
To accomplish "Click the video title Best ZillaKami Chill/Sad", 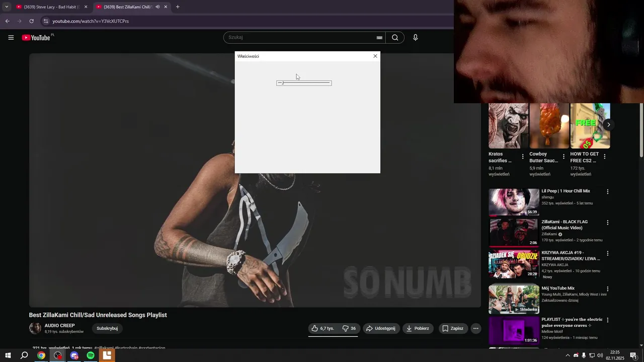I will pyautogui.click(x=98, y=315).
